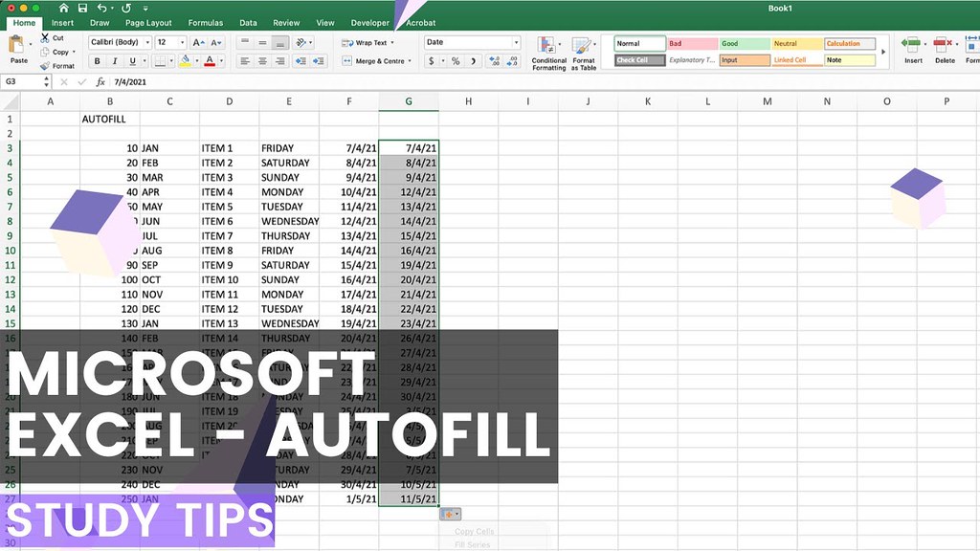Save the workbook with the floppy disk icon
This screenshot has height=551, width=980.
(x=82, y=8)
